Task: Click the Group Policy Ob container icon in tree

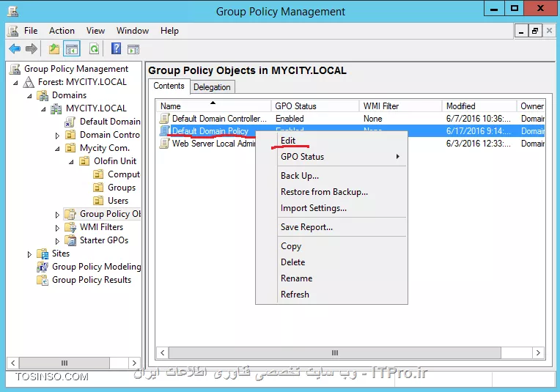Action: 70,214
